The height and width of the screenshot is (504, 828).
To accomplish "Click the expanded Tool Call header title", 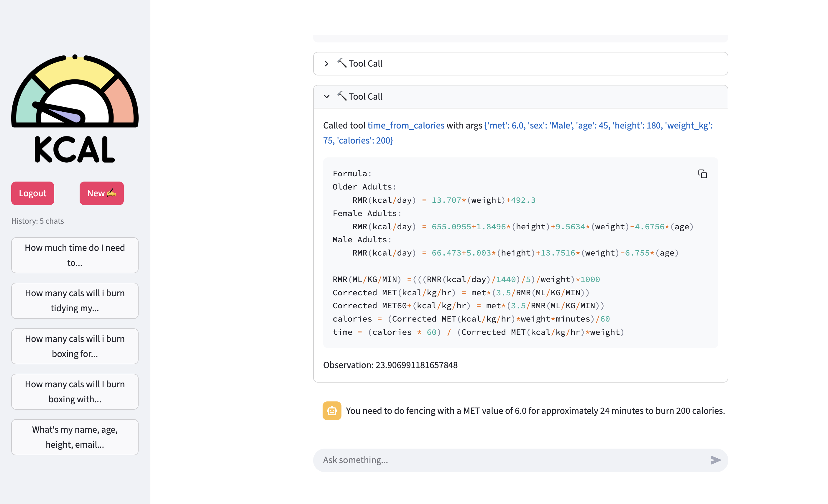I will click(365, 97).
